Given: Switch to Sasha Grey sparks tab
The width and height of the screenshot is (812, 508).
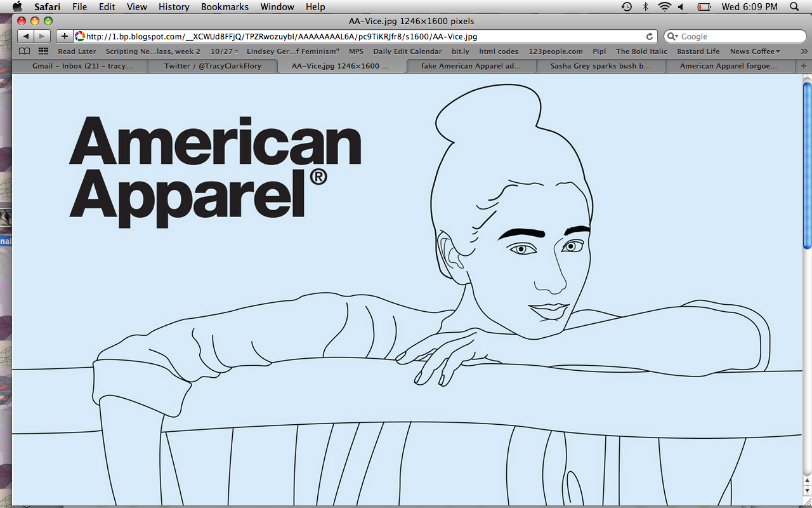Looking at the screenshot, I should click(x=600, y=65).
